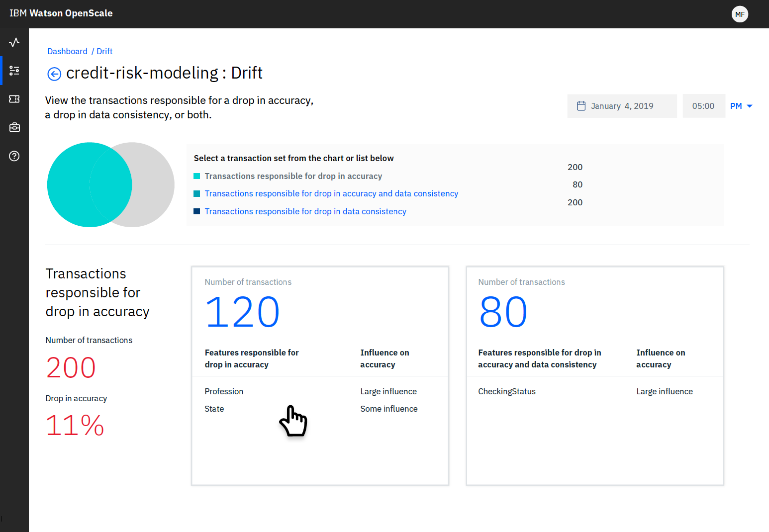Open the support tickets icon in sidebar
The image size is (769, 532).
click(14, 99)
